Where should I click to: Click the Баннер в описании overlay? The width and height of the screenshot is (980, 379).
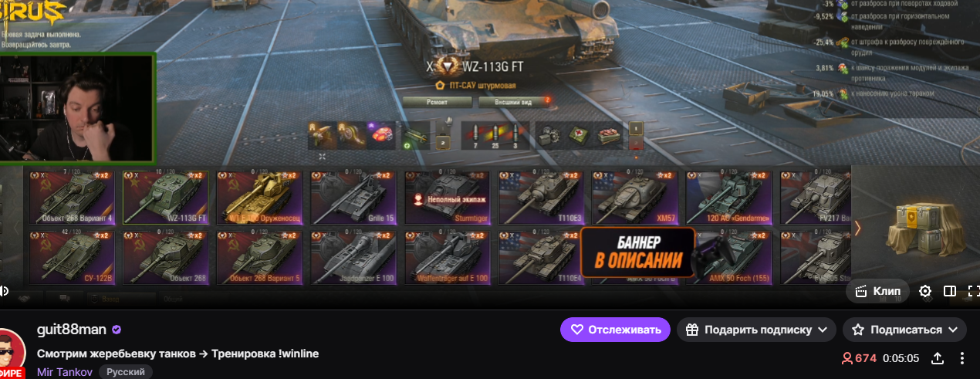(637, 252)
